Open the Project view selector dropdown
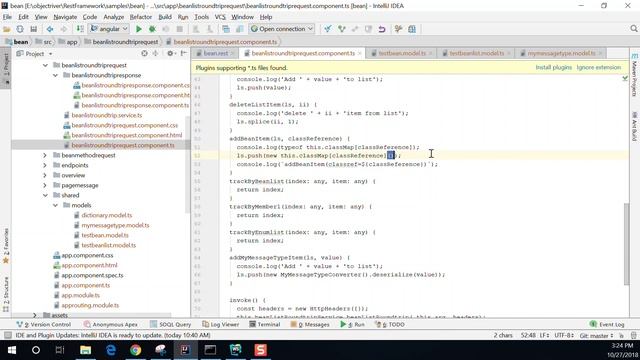Viewport: 640px width, 360px height. (x=35, y=54)
